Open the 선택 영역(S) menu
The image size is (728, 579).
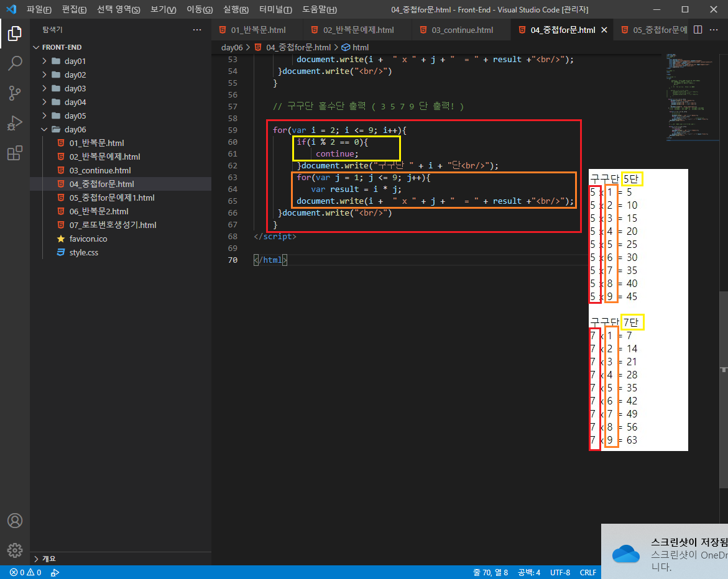[x=118, y=9]
